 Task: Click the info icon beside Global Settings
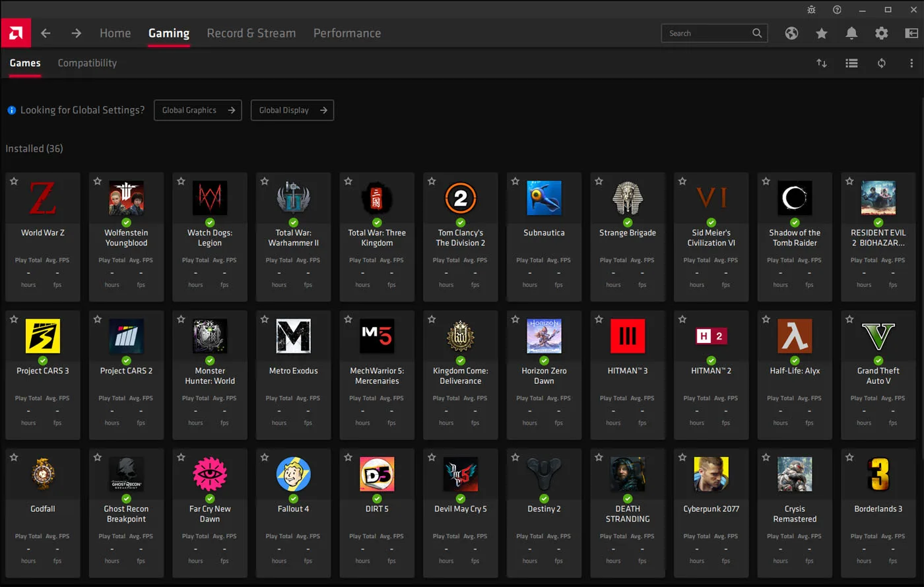tap(11, 110)
